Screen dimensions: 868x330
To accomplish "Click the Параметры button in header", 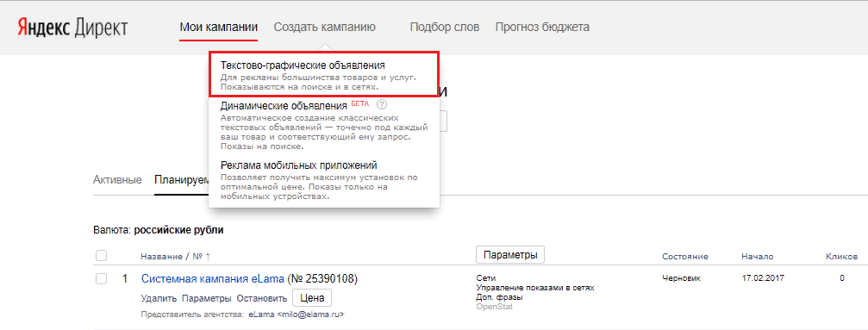I will pyautogui.click(x=510, y=255).
